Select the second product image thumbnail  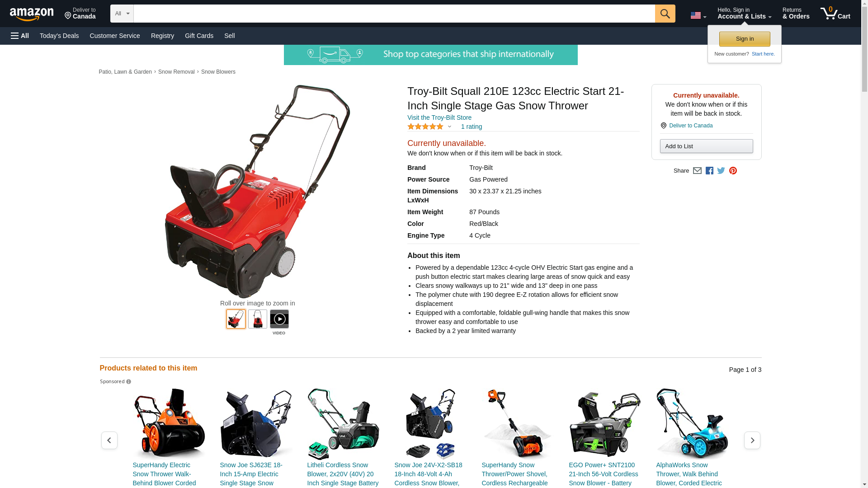[x=257, y=319]
